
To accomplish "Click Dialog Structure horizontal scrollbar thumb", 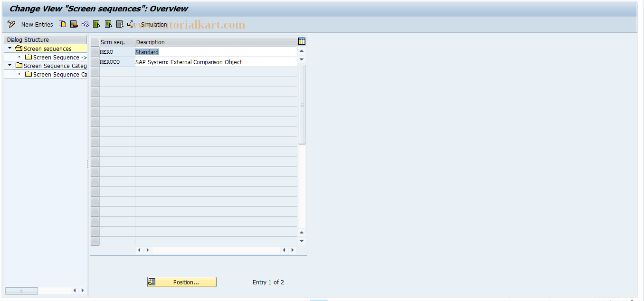I will coord(21,291).
